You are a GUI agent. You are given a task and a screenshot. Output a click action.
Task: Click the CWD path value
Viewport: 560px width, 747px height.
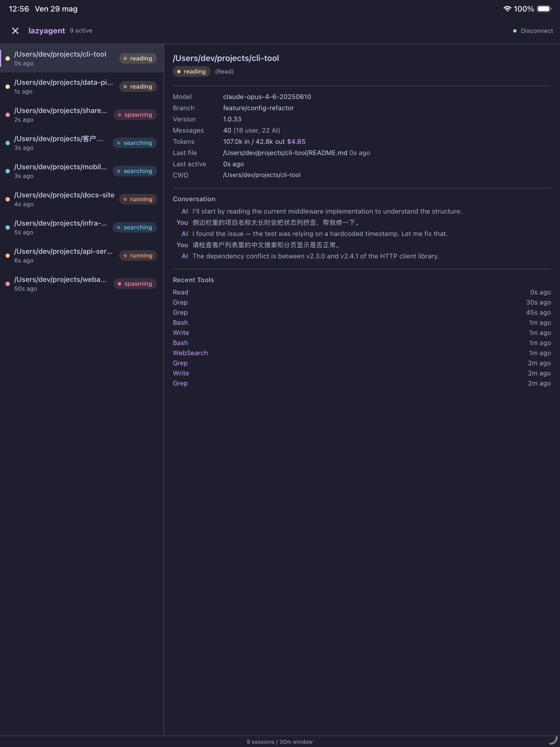pyautogui.click(x=262, y=175)
